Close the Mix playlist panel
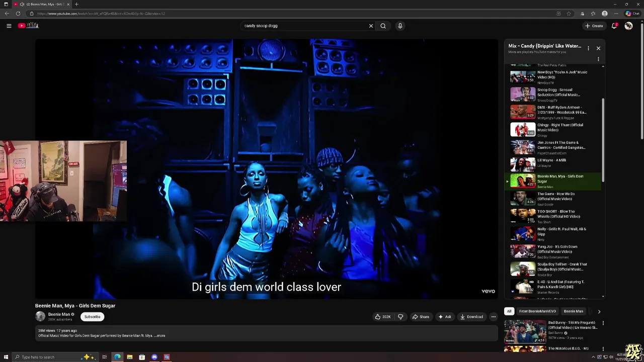The height and width of the screenshot is (362, 644). click(x=598, y=48)
